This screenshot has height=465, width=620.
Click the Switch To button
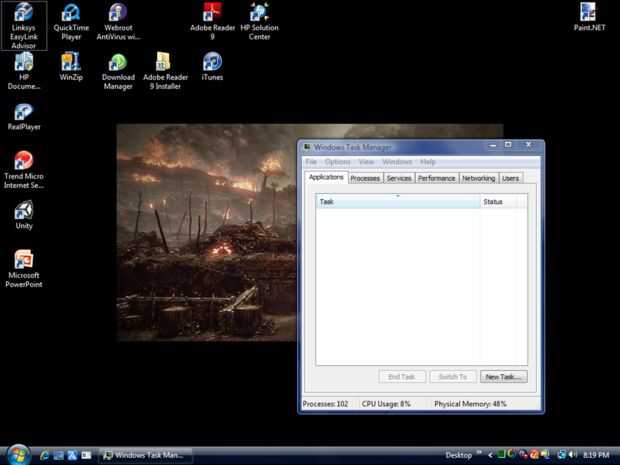453,377
